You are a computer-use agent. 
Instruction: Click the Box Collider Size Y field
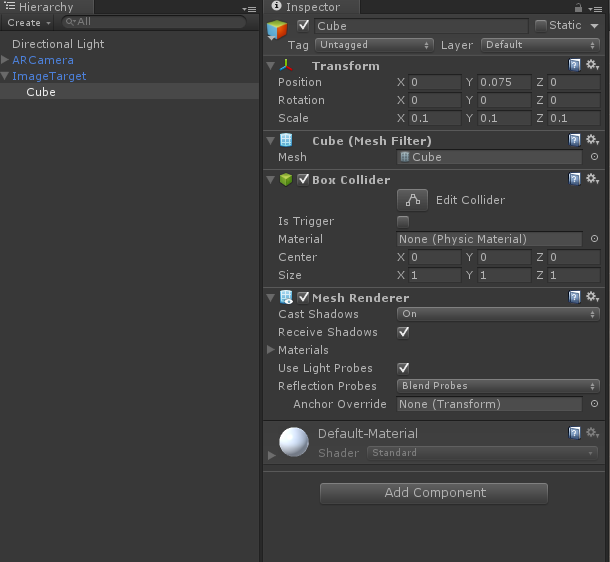[504, 275]
